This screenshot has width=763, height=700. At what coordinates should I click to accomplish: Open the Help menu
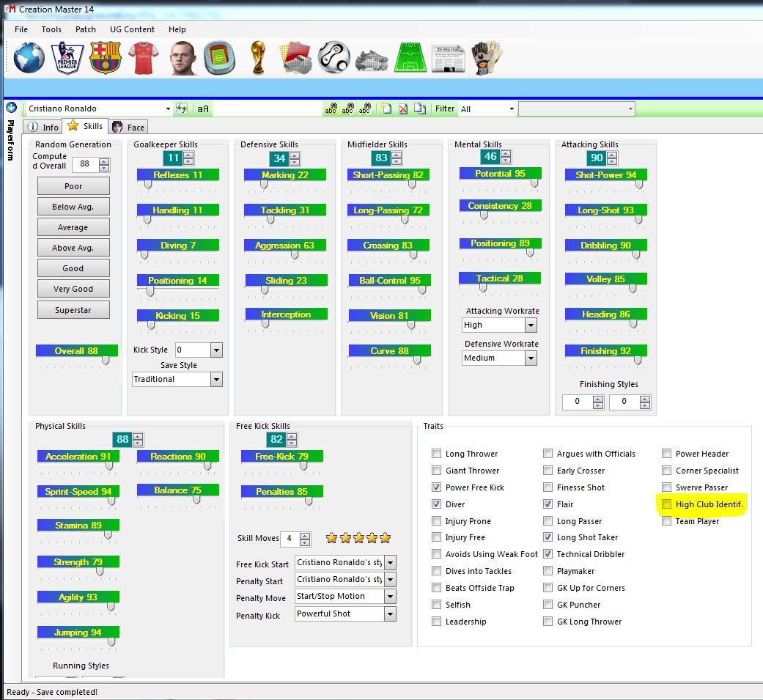177,29
